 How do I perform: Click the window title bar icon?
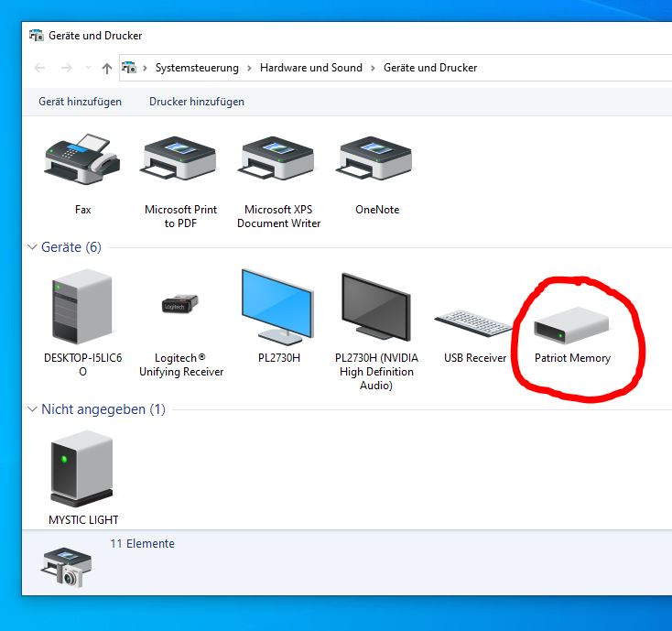point(37,35)
